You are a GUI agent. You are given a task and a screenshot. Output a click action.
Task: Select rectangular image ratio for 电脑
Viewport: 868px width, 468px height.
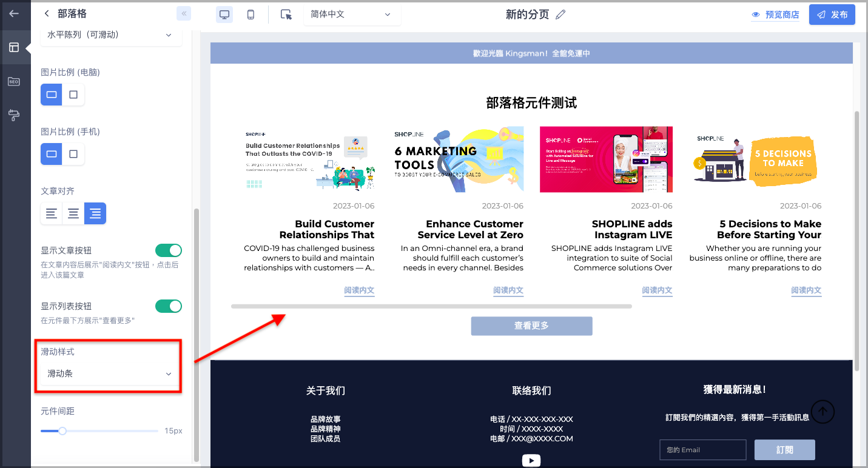52,95
